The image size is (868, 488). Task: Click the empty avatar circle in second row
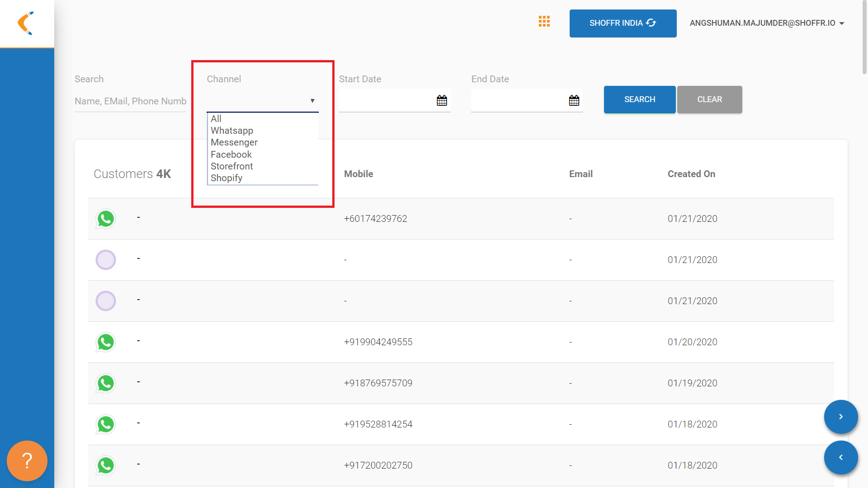click(x=106, y=260)
